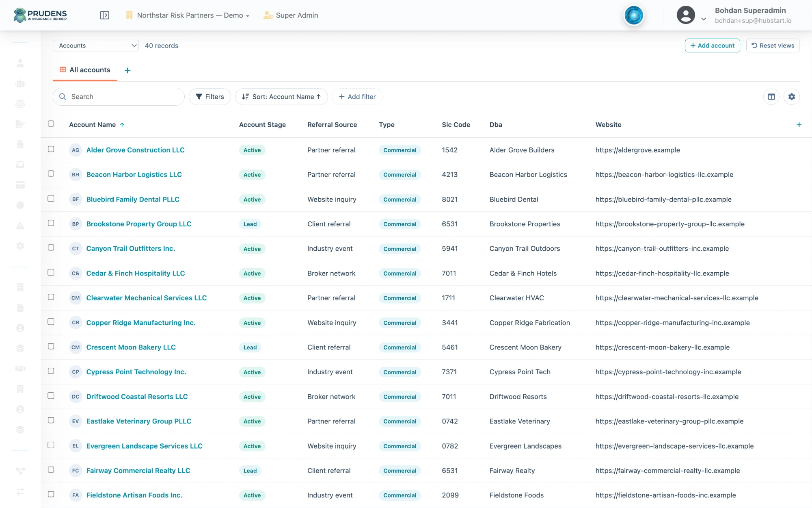Open the robot icon in sidebar
This screenshot has height=508, width=812.
20,84
